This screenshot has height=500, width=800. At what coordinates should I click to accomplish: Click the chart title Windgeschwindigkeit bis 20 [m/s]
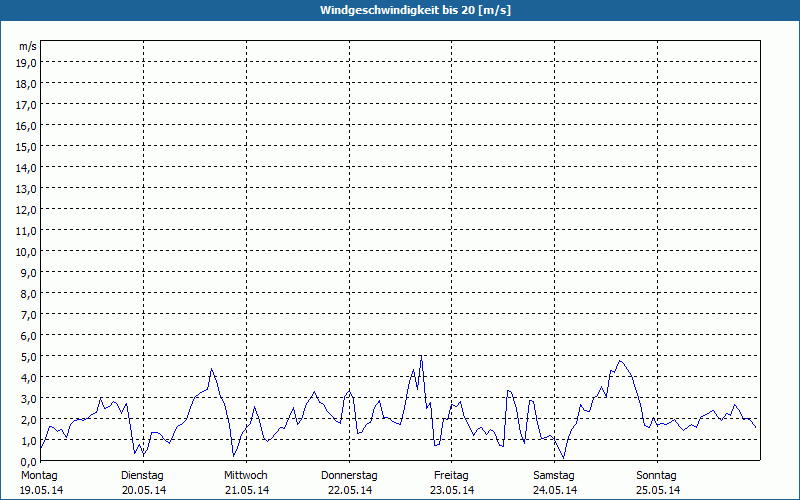400,10
